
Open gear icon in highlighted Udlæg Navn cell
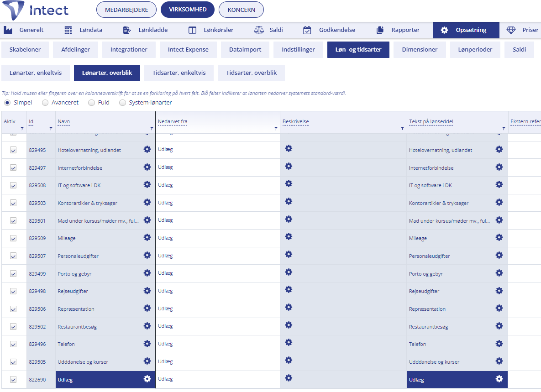pyautogui.click(x=147, y=379)
